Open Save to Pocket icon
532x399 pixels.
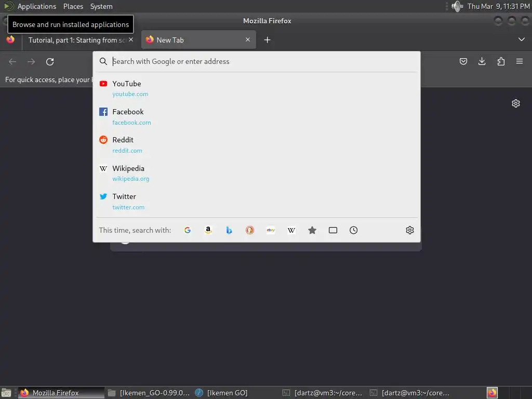[x=463, y=61]
